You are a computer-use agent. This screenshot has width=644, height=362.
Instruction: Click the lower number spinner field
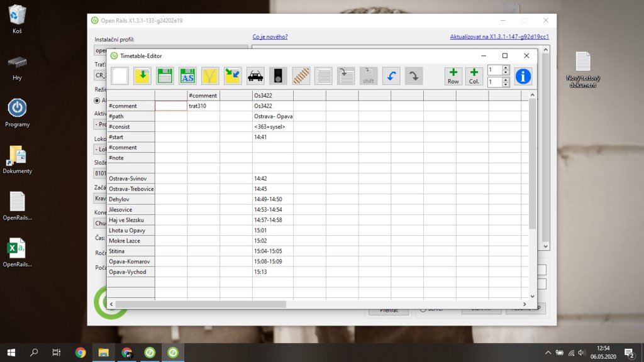(x=494, y=82)
